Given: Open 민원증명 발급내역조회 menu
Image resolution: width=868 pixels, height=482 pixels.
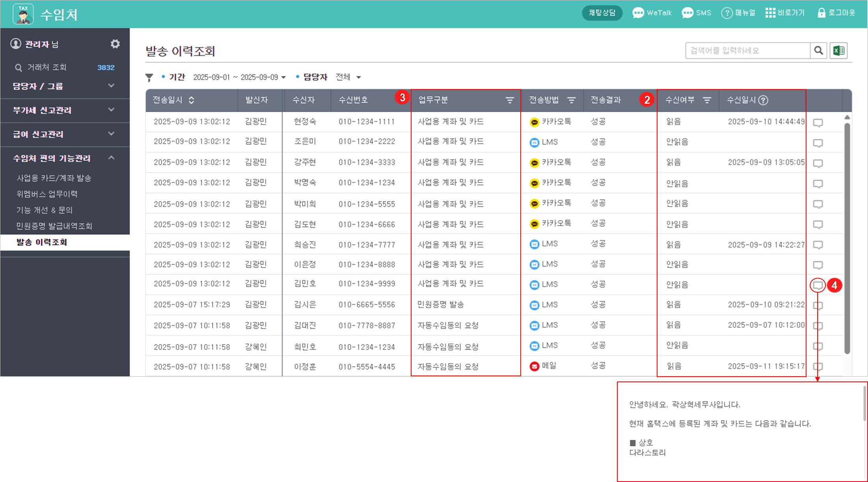Looking at the screenshot, I should click(x=54, y=226).
